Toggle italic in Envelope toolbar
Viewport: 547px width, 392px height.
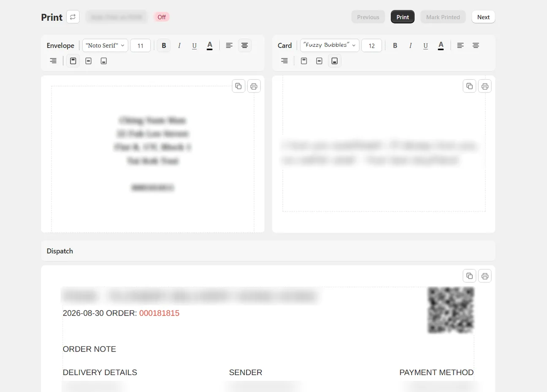coord(179,45)
